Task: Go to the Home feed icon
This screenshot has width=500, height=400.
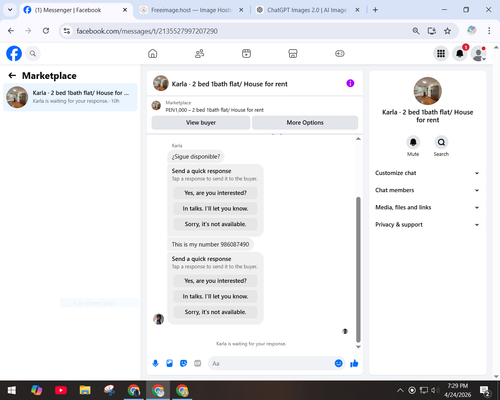Action: pyautogui.click(x=153, y=53)
